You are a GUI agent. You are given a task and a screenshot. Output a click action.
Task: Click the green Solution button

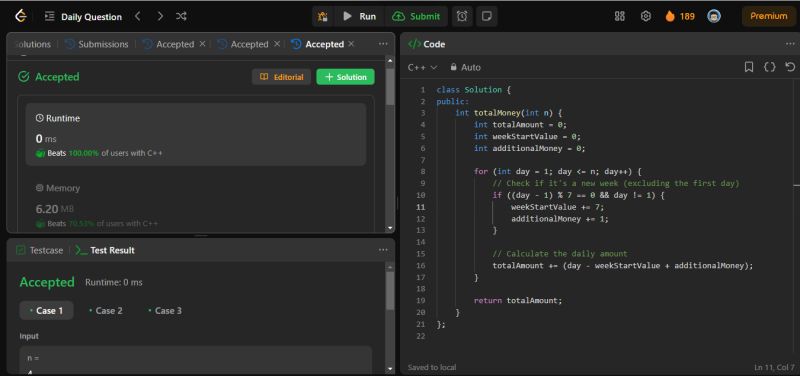click(345, 77)
